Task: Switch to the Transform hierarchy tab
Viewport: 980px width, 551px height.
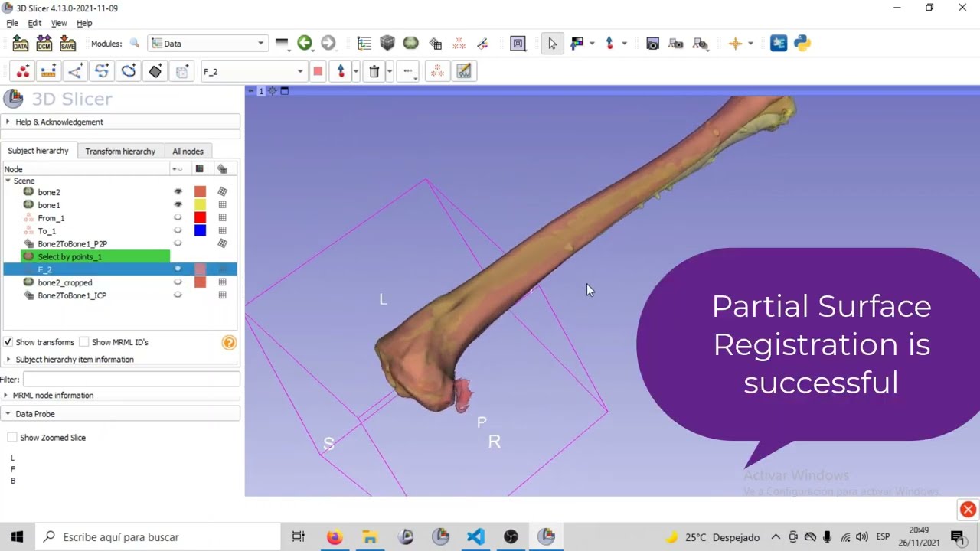Action: (x=120, y=151)
